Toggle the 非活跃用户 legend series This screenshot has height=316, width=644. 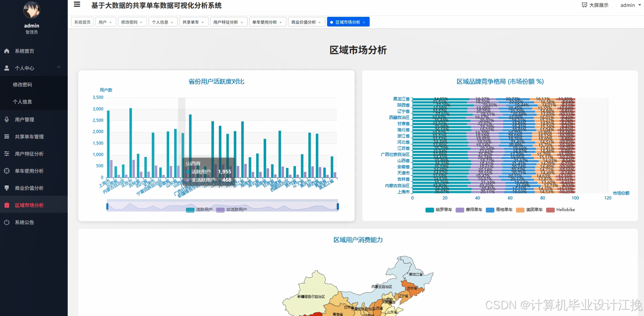pyautogui.click(x=231, y=209)
